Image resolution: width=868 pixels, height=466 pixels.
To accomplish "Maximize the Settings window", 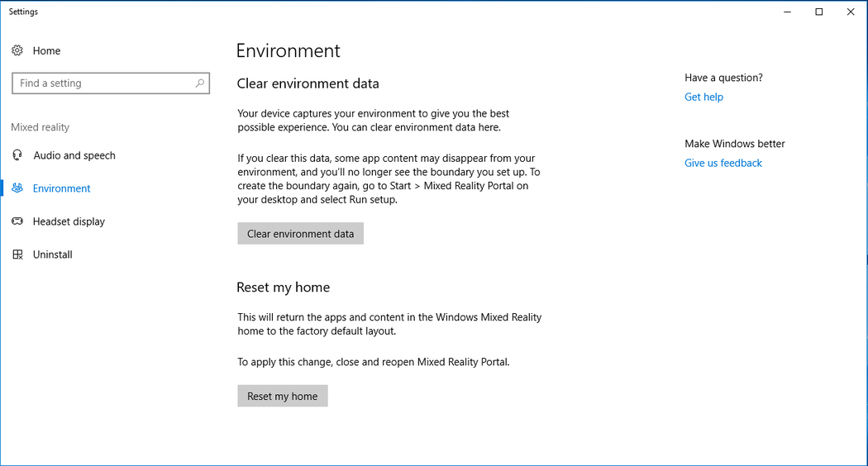I will click(x=818, y=12).
